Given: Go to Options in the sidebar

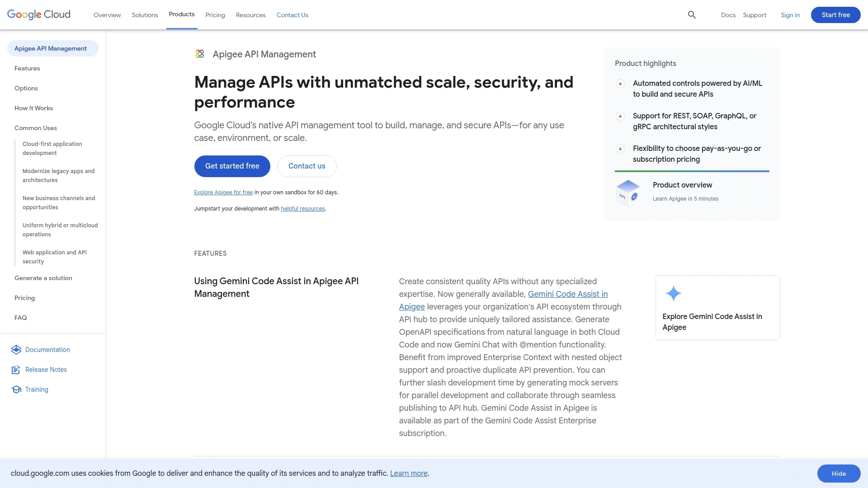Looking at the screenshot, I should coord(26,88).
